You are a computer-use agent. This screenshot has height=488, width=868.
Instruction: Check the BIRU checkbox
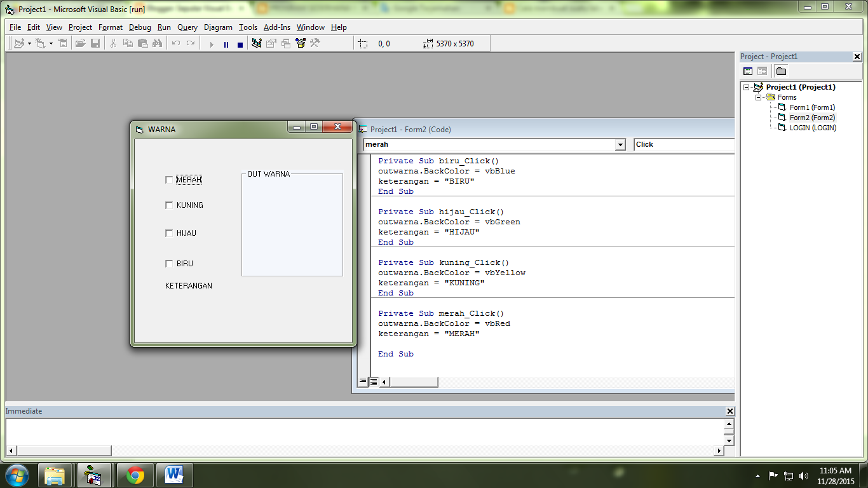point(169,264)
